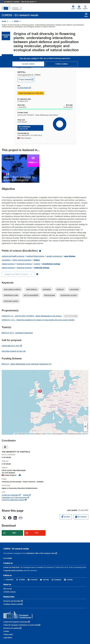The height and width of the screenshot is (644, 90).
Task: Open the Bees podcast thumbnail
Action: point(20,168)
